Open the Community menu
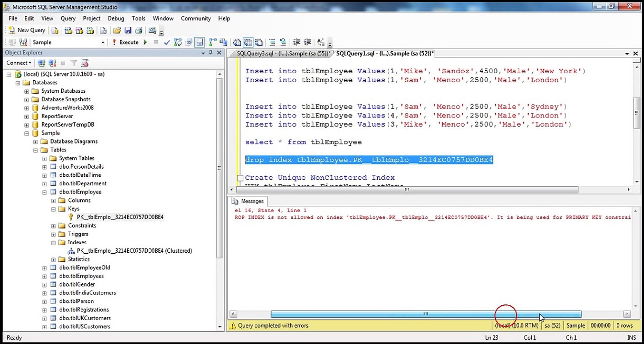The image size is (644, 344). pos(196,18)
